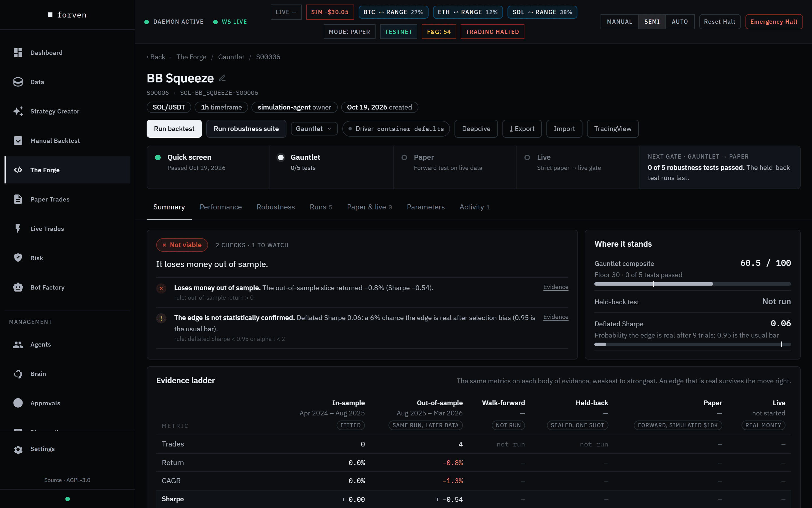Screen dimensions: 812x508
Task: Select the Paper stage step
Action: coord(455,167)
